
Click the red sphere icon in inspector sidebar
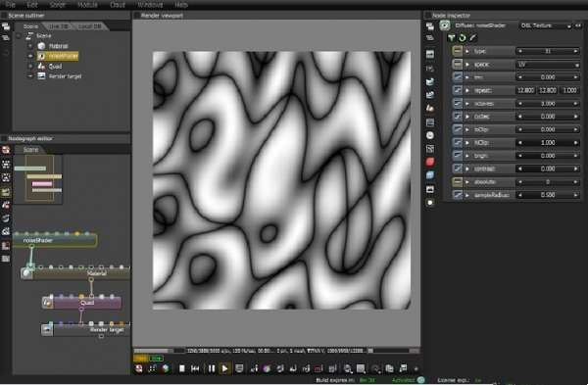point(430,162)
